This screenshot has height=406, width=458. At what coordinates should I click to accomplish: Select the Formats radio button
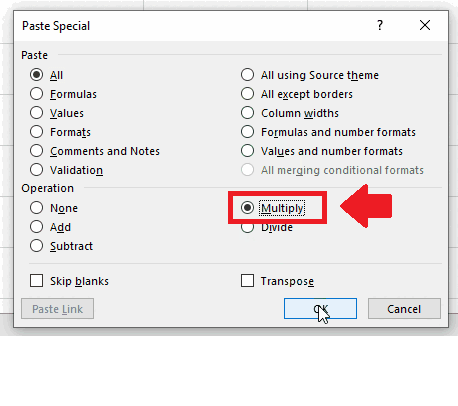click(x=36, y=132)
